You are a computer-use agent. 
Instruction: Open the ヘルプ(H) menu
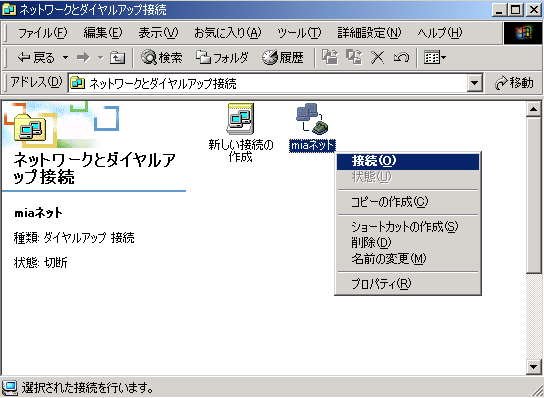(x=440, y=33)
